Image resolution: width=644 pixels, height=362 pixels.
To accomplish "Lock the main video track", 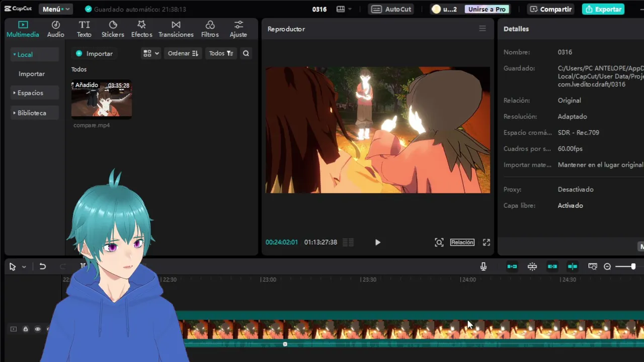I will (x=26, y=329).
